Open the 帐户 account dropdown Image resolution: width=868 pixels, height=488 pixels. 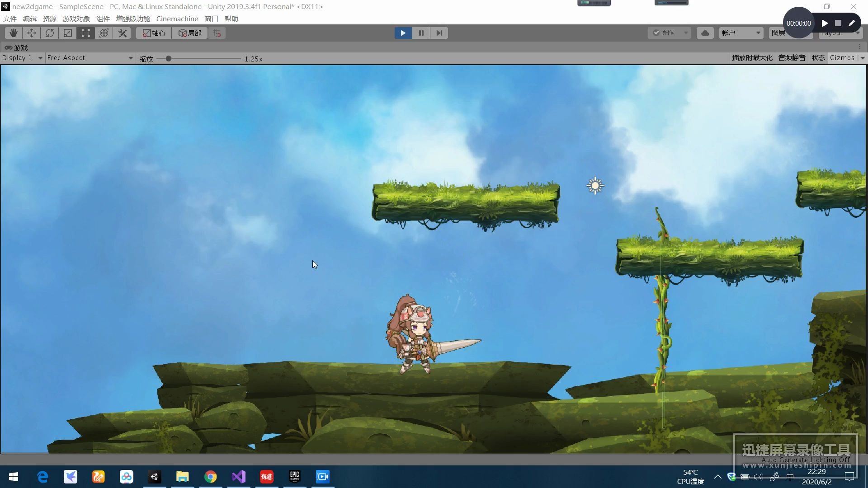pos(741,33)
